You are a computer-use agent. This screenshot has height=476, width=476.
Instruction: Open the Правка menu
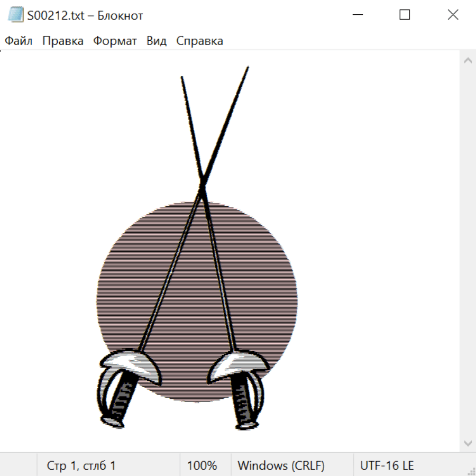pyautogui.click(x=63, y=41)
